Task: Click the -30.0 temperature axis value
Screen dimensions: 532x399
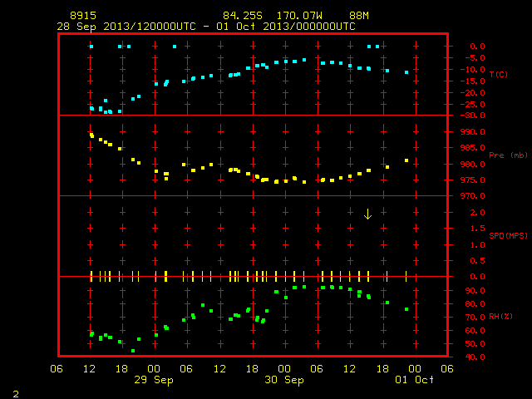Action: tap(473, 116)
